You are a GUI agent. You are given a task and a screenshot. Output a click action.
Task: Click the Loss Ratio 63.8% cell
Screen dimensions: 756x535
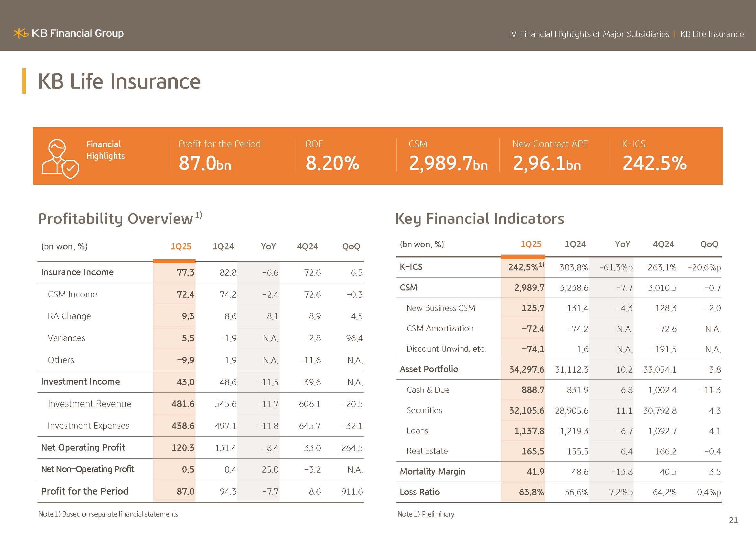[x=531, y=492]
